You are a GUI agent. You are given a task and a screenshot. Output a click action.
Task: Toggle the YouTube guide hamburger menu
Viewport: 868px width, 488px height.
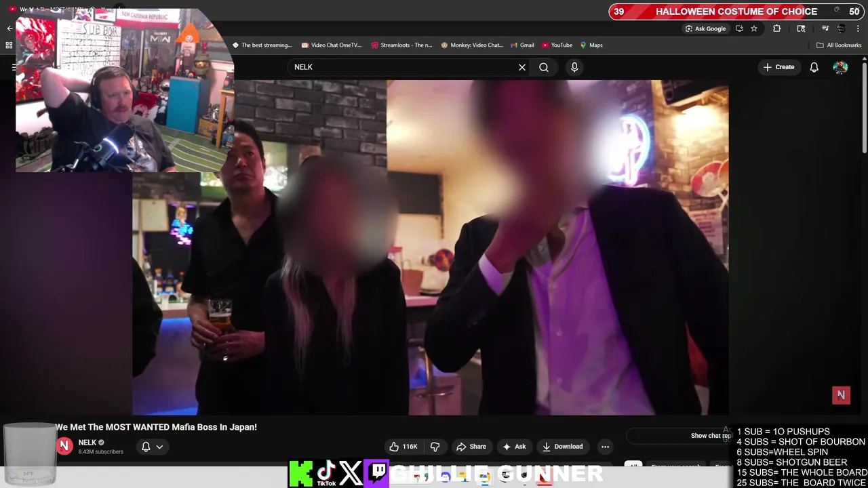tap(14, 67)
